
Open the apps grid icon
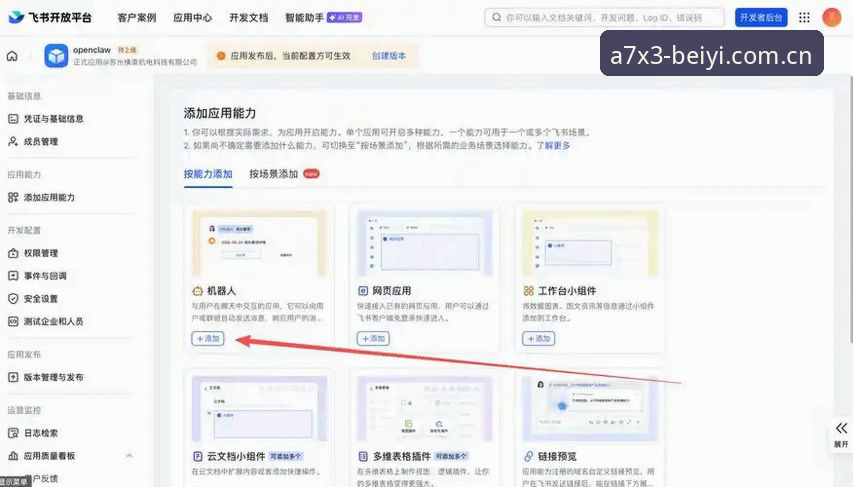(804, 17)
